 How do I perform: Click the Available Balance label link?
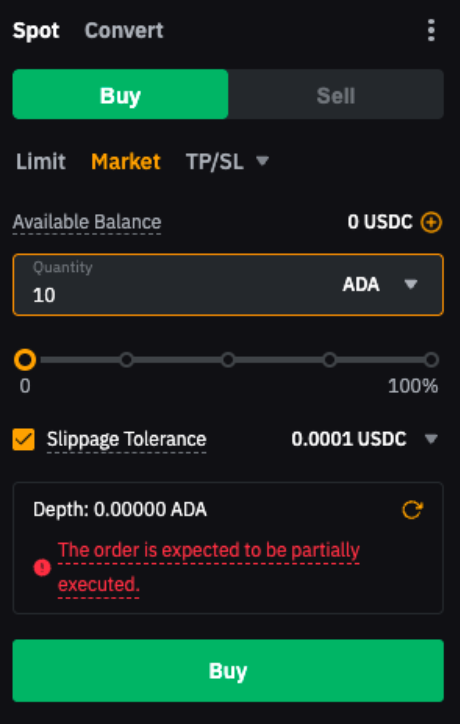pos(87,223)
